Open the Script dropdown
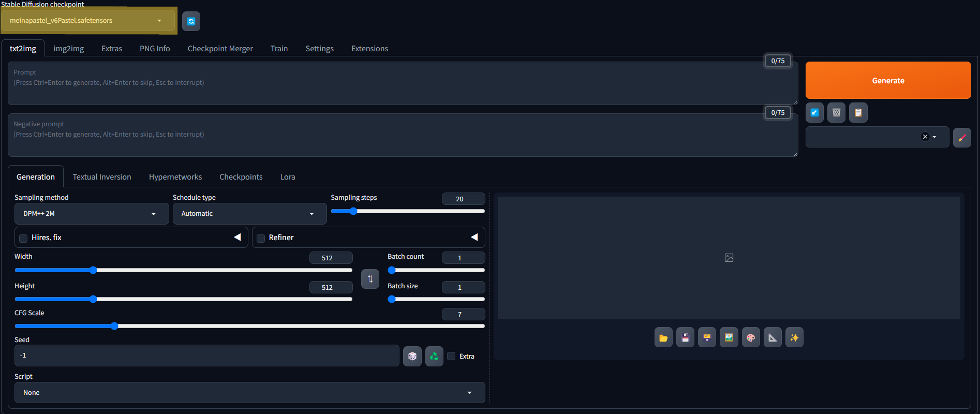 coord(249,393)
